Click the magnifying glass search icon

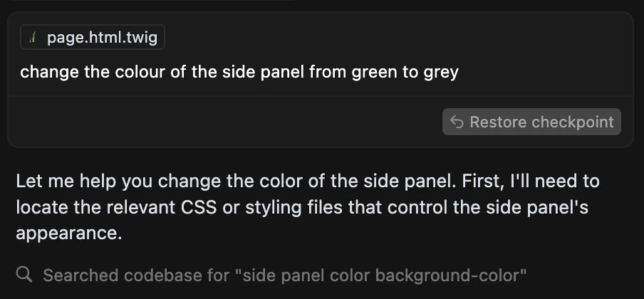coord(24,275)
